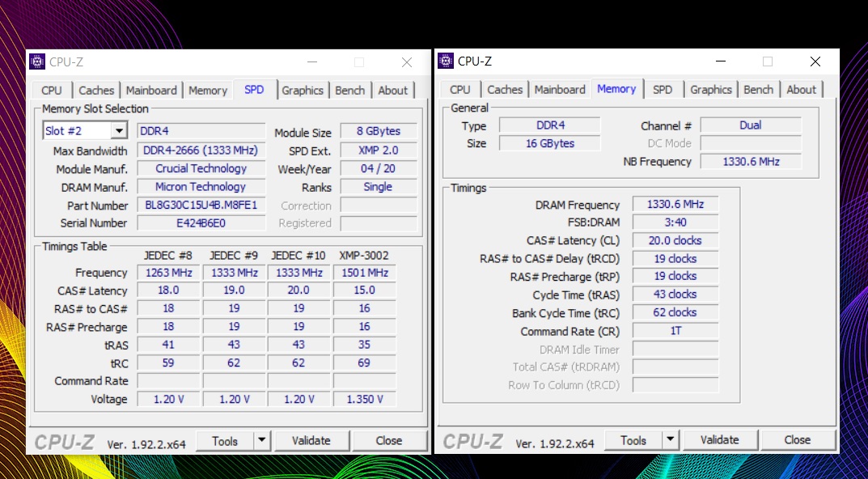Viewport: 868px width, 479px height.
Task: Click the Micron Technology DRAM manufacturer field
Action: 201,187
